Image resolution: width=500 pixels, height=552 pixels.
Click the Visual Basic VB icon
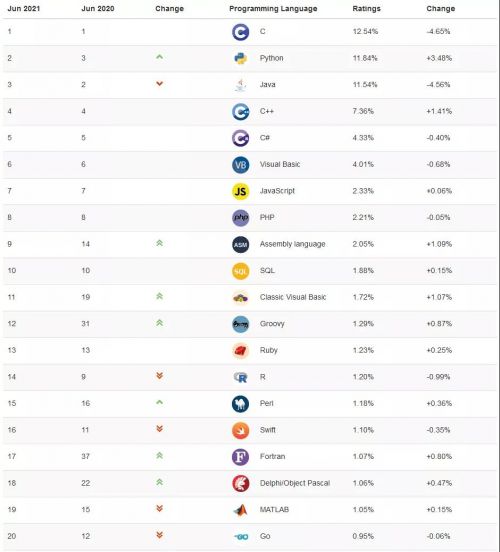[240, 165]
